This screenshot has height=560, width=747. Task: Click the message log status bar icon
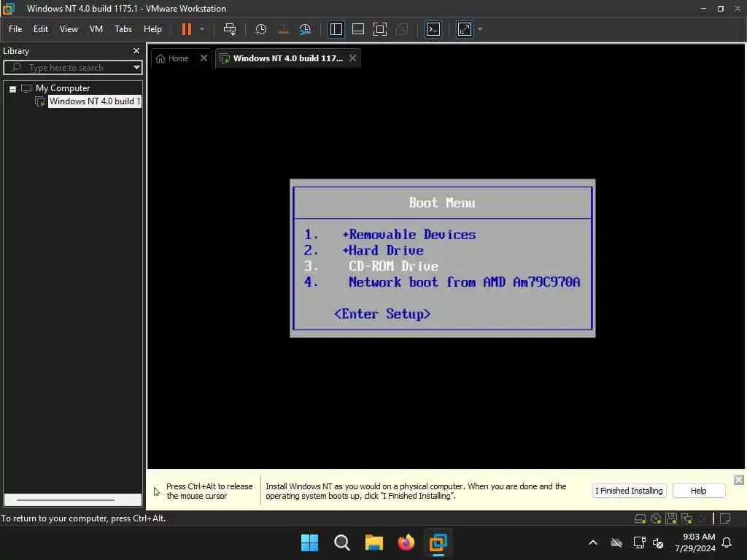point(725,518)
